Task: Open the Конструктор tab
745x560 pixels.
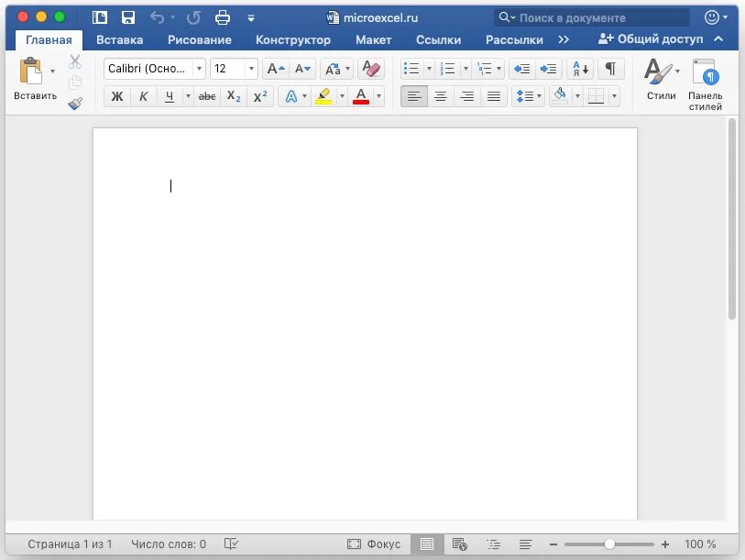Action: (293, 39)
